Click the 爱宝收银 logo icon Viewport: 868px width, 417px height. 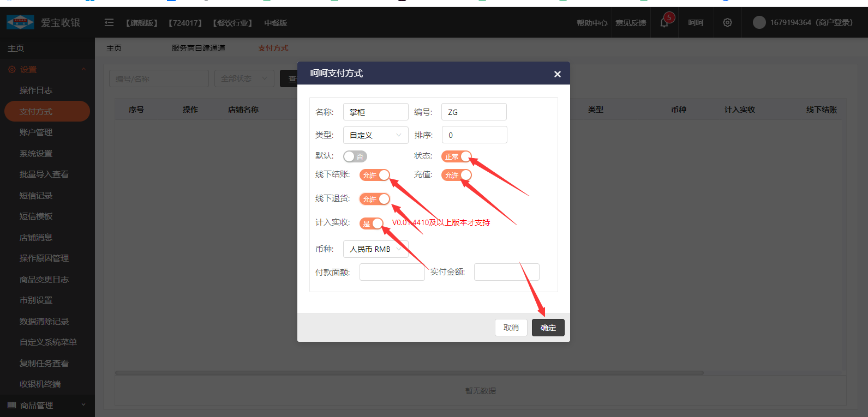20,22
